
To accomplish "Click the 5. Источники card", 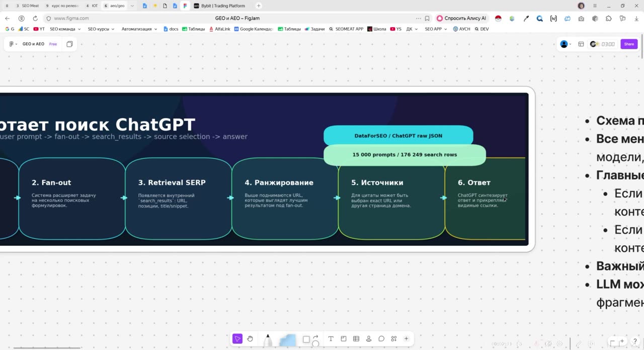I will (x=391, y=199).
